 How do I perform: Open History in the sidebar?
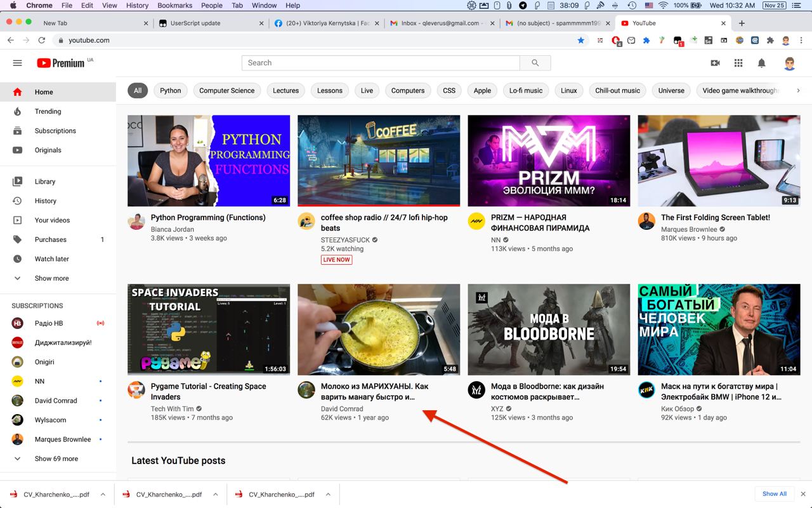(x=58, y=201)
